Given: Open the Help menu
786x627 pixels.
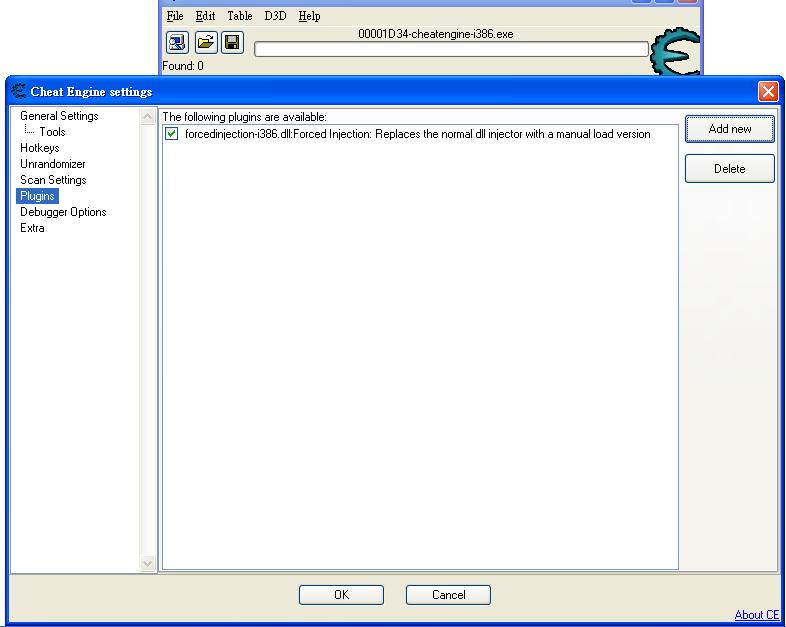Looking at the screenshot, I should [309, 16].
